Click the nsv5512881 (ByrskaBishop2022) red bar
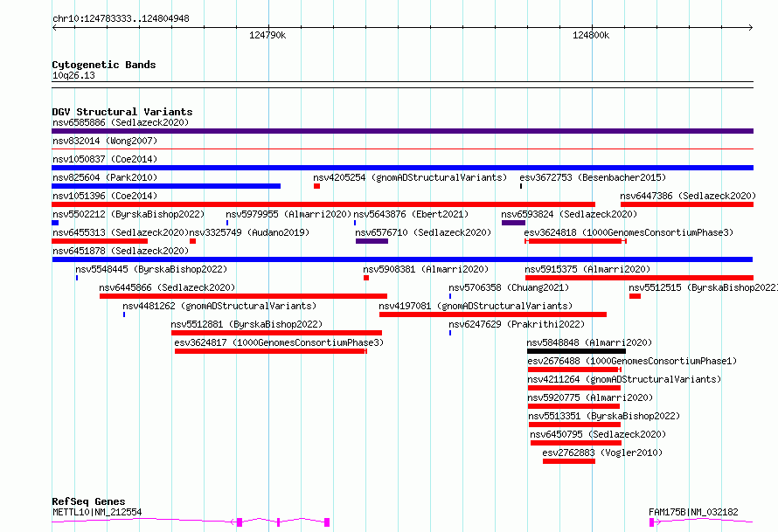This screenshot has height=532, width=778. [276, 333]
